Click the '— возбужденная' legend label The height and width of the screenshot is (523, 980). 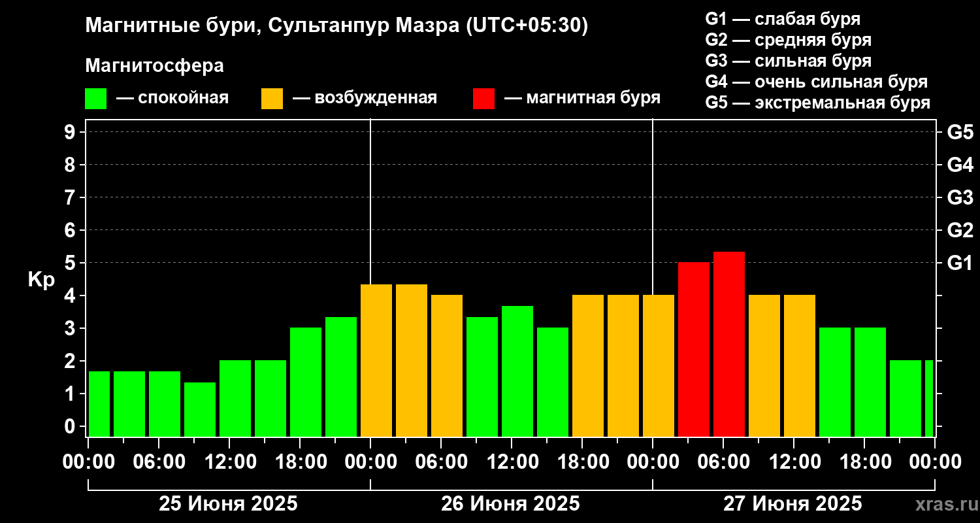click(x=365, y=98)
